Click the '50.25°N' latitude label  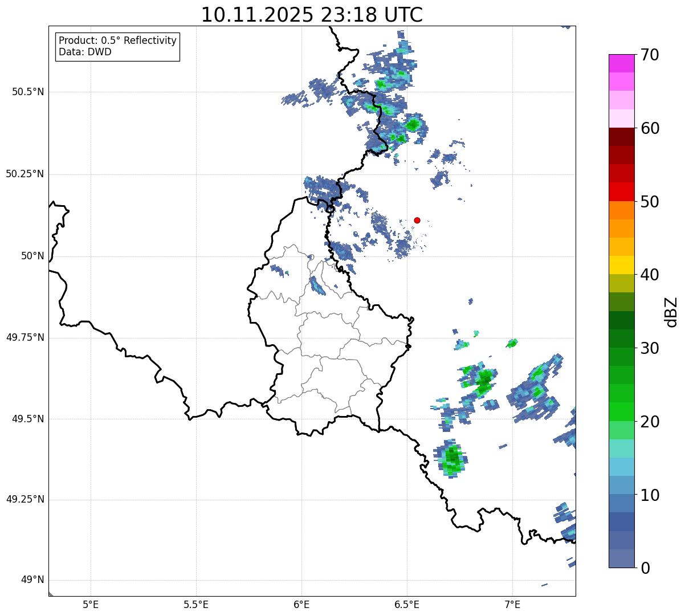[25, 174]
